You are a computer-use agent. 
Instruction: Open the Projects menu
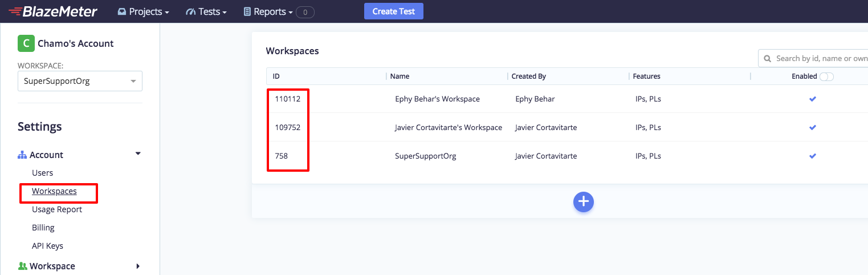tap(143, 11)
